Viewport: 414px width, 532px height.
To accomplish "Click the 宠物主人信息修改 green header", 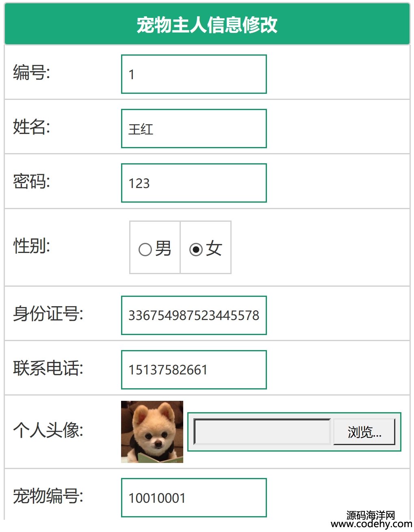I will 207,24.
